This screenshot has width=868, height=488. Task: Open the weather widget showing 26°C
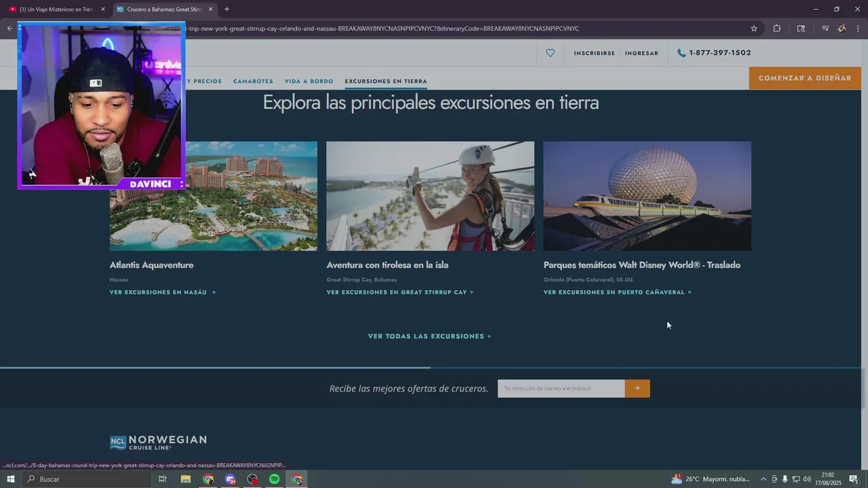click(x=710, y=479)
